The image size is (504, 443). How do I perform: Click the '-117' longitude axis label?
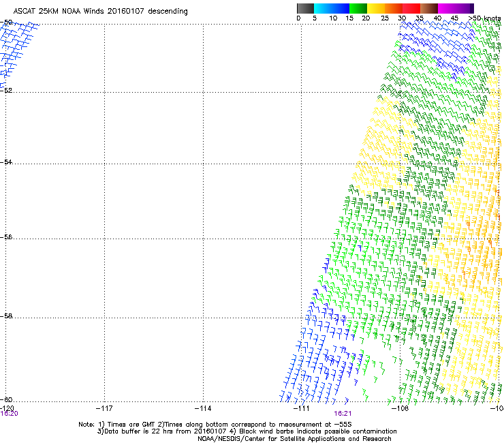click(x=104, y=408)
